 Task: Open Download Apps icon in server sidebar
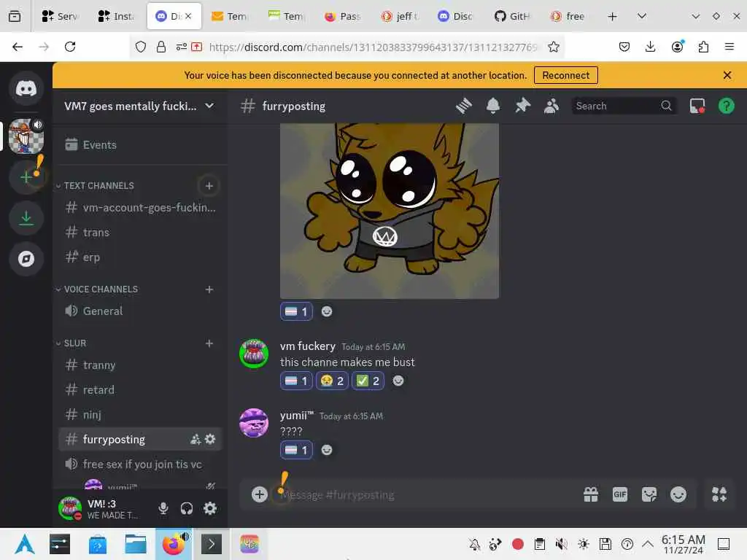point(26,218)
